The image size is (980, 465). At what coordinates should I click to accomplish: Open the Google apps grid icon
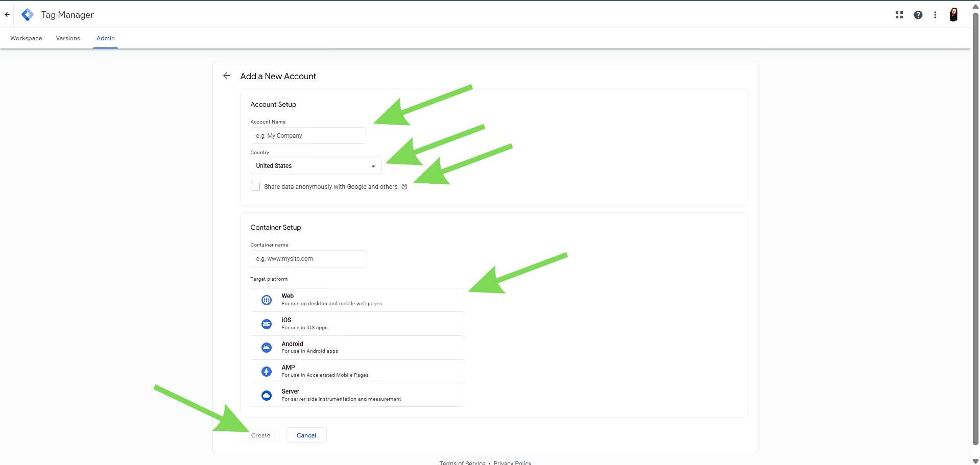tap(899, 15)
